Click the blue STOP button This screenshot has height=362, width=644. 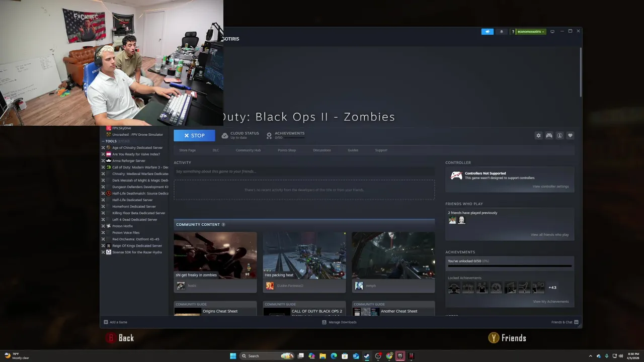(194, 136)
